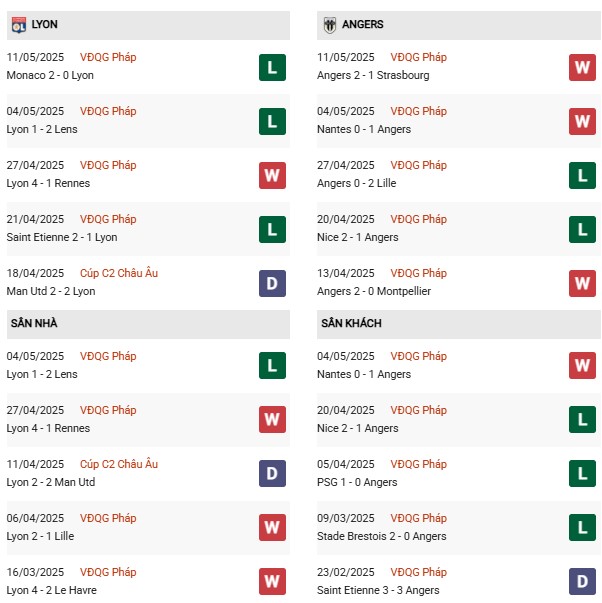Screen dimensions: 602x603
Task: Click the Angers club crest icon
Action: click(329, 25)
